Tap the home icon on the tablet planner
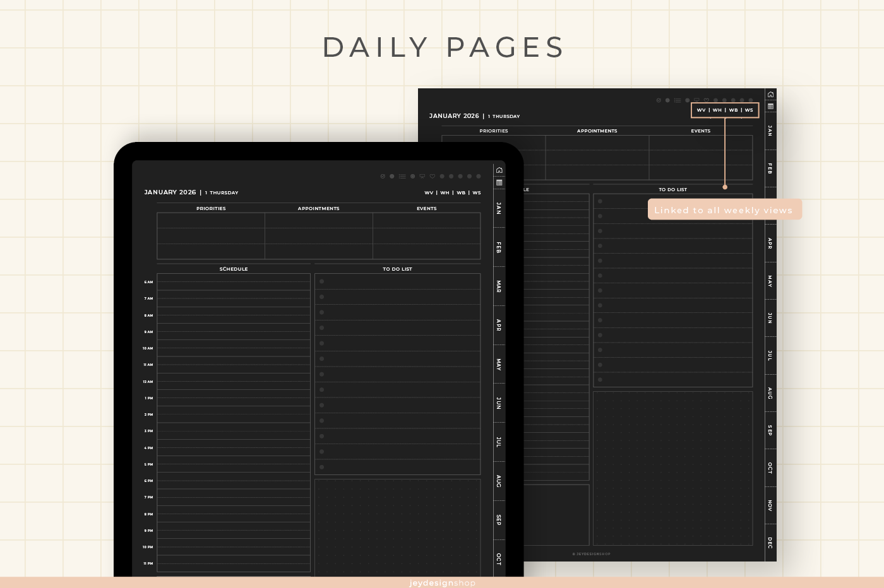The image size is (884, 588). (499, 170)
